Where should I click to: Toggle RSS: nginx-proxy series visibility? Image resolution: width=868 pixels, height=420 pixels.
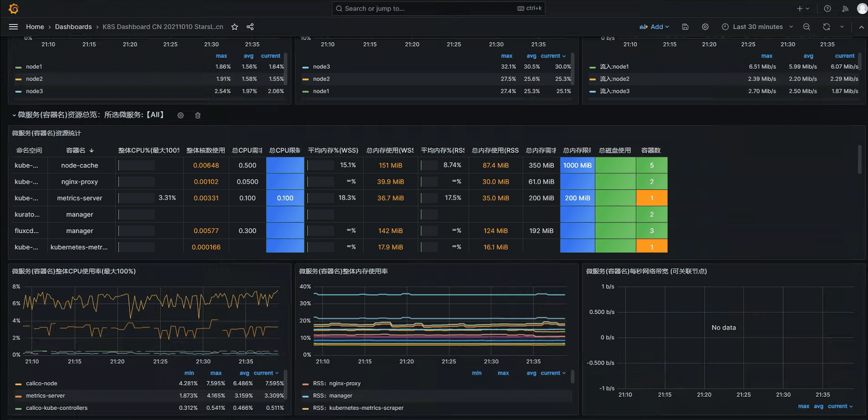[x=336, y=384]
